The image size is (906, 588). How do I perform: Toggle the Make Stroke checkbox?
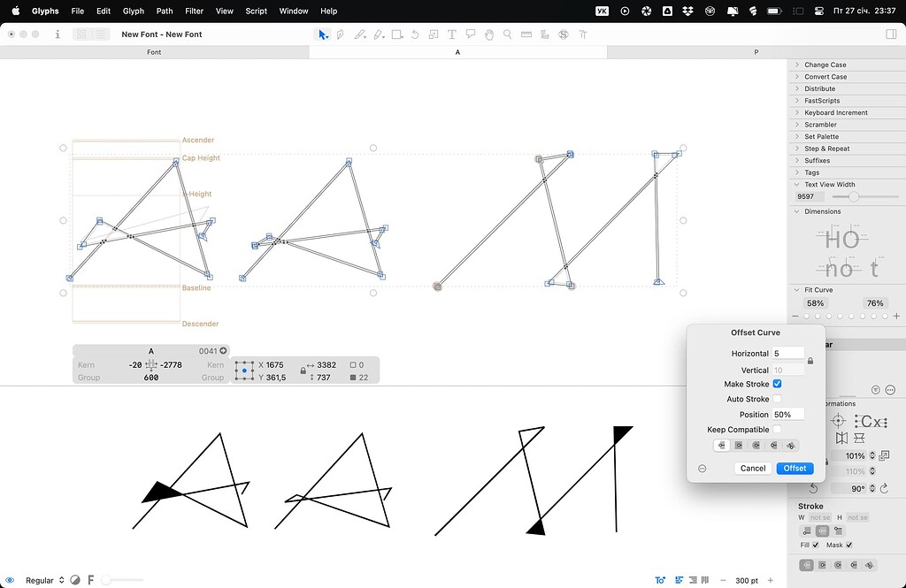777,384
